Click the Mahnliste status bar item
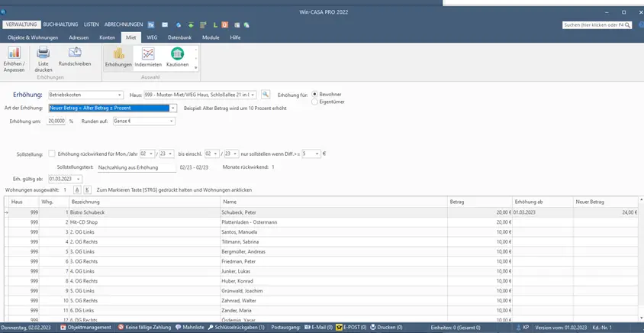 click(189, 327)
